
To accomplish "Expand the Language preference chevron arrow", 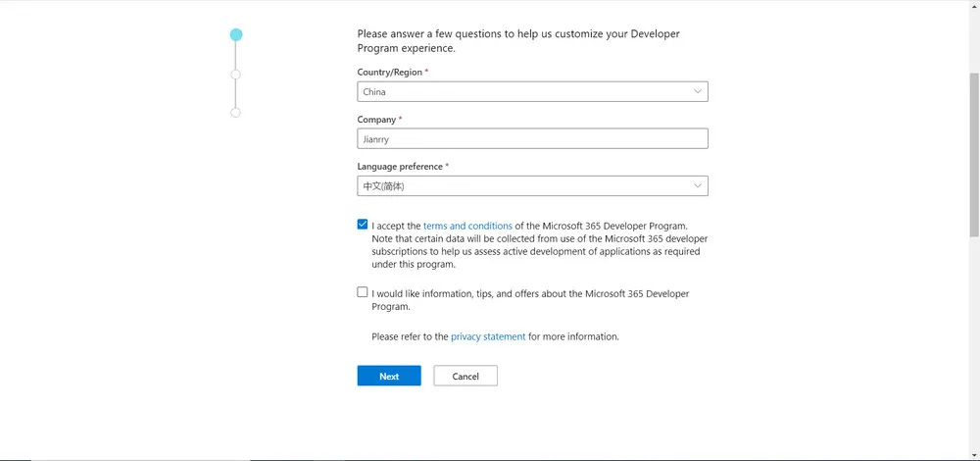I will coord(698,185).
